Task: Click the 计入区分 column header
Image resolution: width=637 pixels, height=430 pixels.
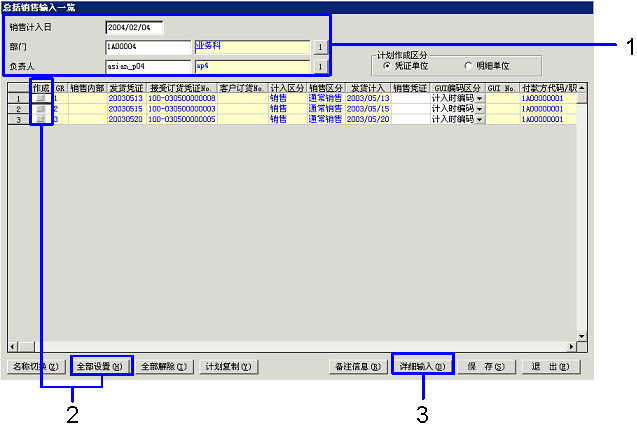Action: (x=287, y=88)
